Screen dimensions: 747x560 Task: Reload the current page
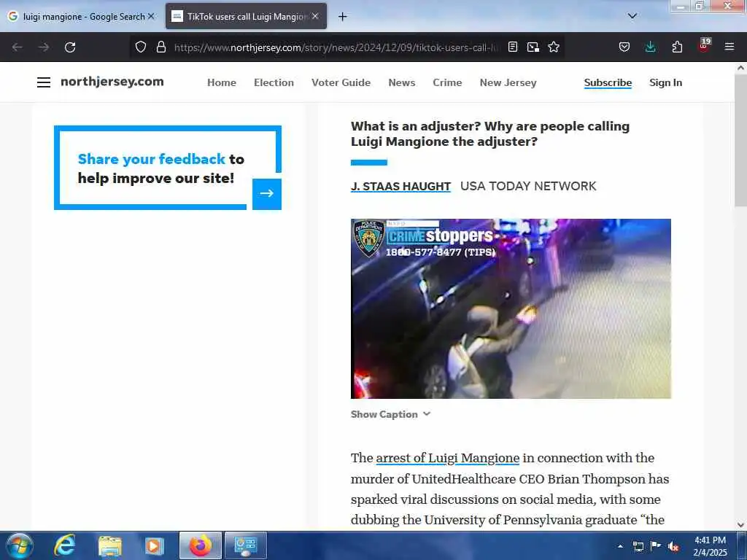pos(70,47)
